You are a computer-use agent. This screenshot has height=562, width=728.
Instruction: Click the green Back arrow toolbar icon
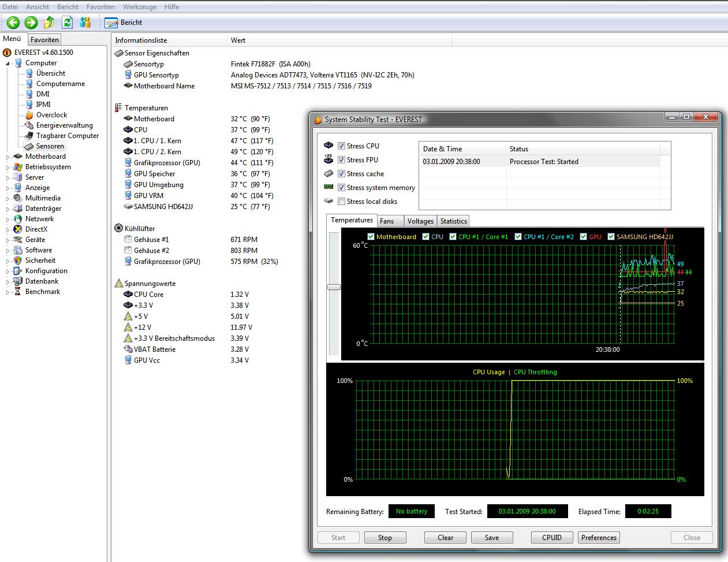coord(13,23)
